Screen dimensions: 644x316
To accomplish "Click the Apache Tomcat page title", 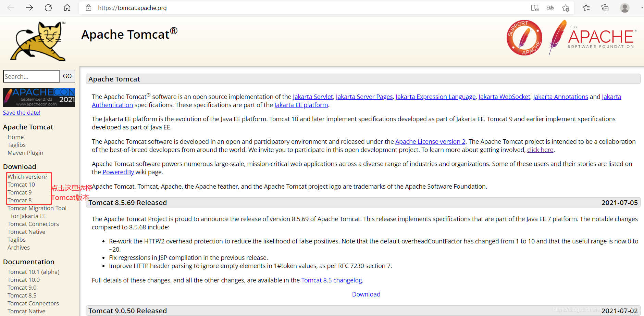I will (129, 34).
